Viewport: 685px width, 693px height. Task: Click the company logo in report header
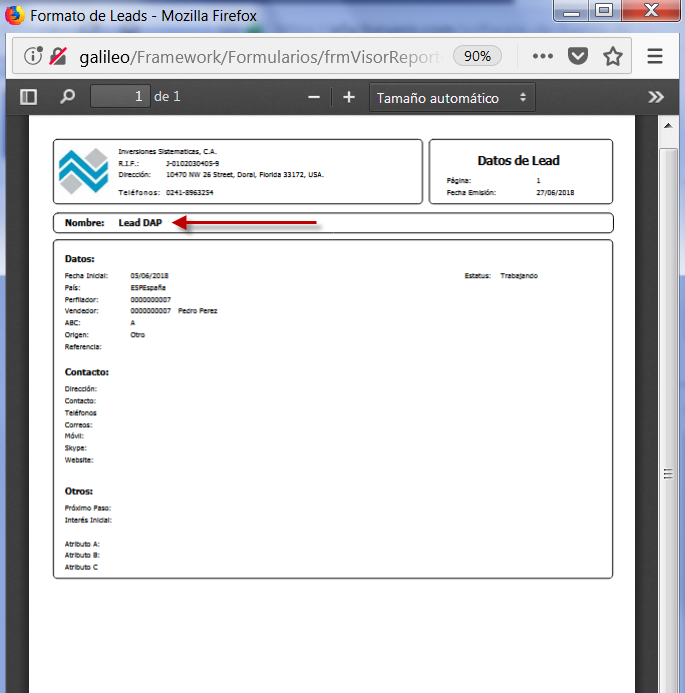point(84,171)
